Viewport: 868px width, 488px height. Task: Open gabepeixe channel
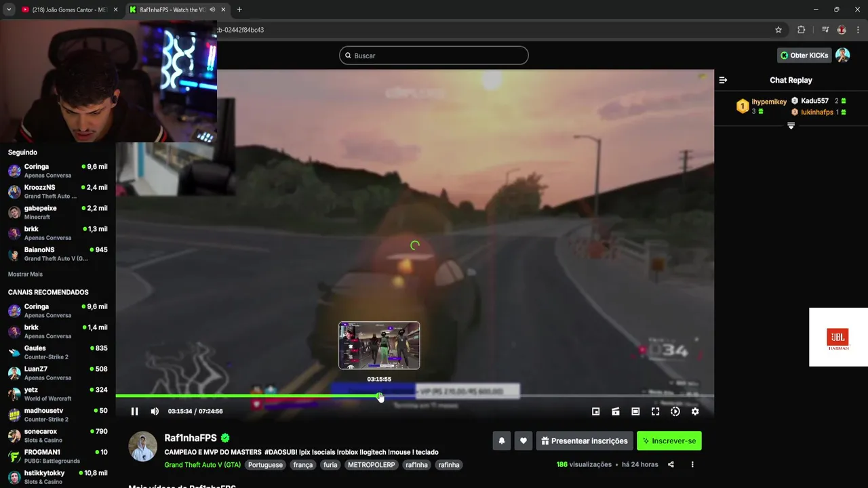tap(58, 212)
